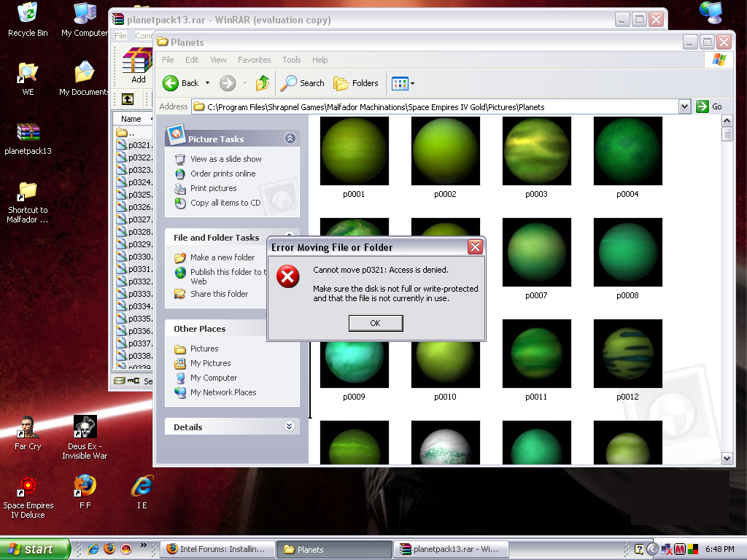Click the Back arrow in Explorer toolbar

point(171,83)
